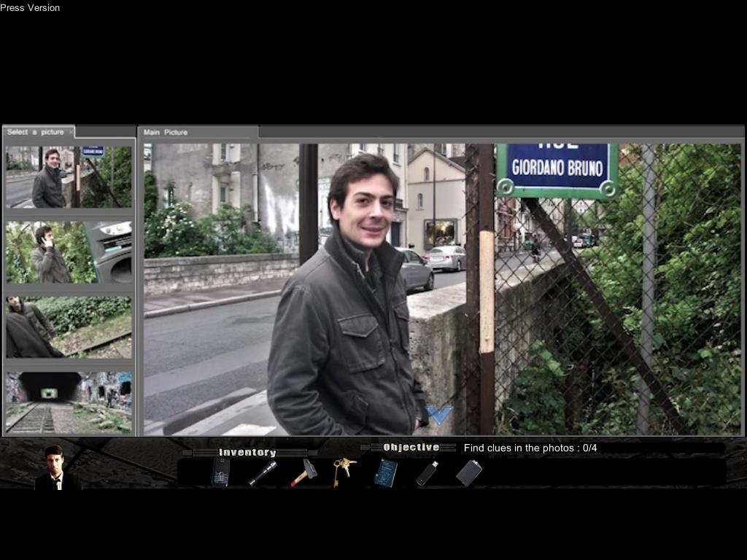
Task: Click the small x on the Select a picture tab
Action: tap(71, 133)
